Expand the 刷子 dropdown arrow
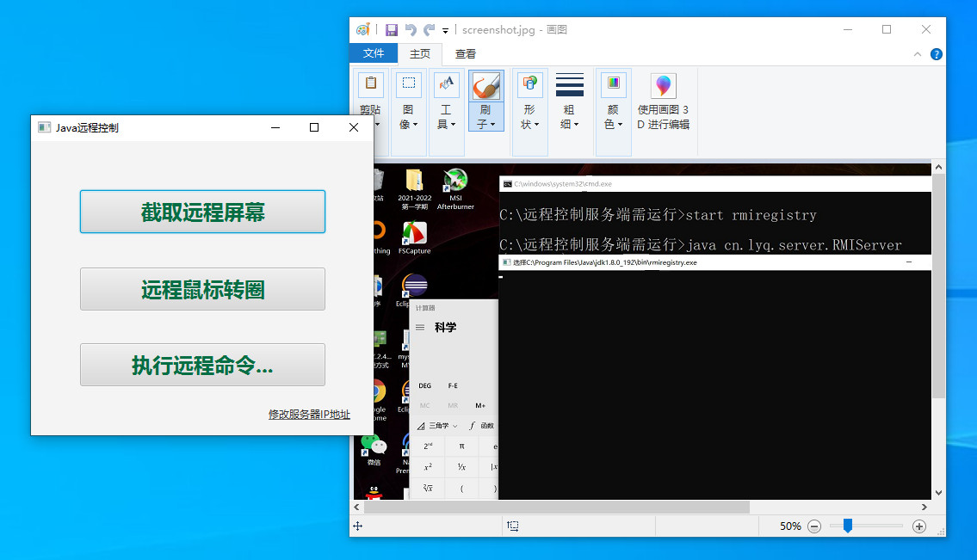The width and height of the screenshot is (977, 560). (x=493, y=125)
